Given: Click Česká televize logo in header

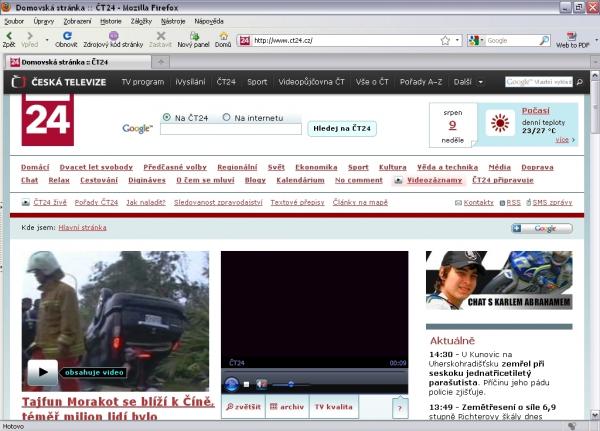Looking at the screenshot, I should pyautogui.click(x=59, y=82).
